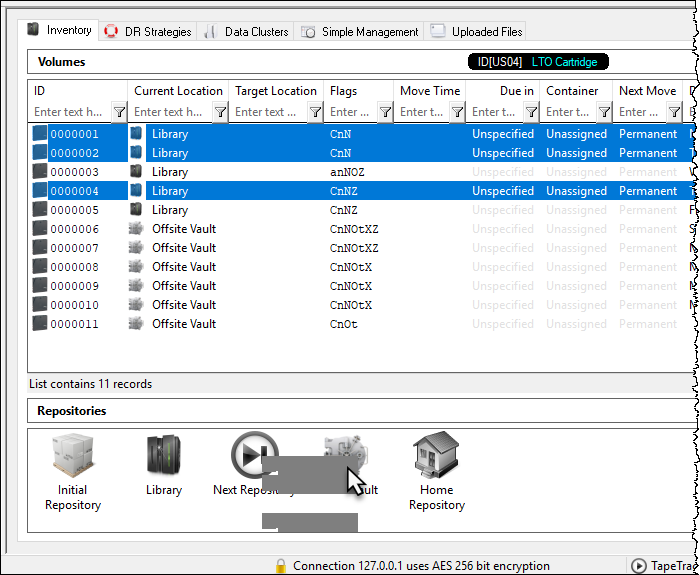This screenshot has height=575, width=700.
Task: Open the ID column filter dropdown
Action: [x=119, y=112]
